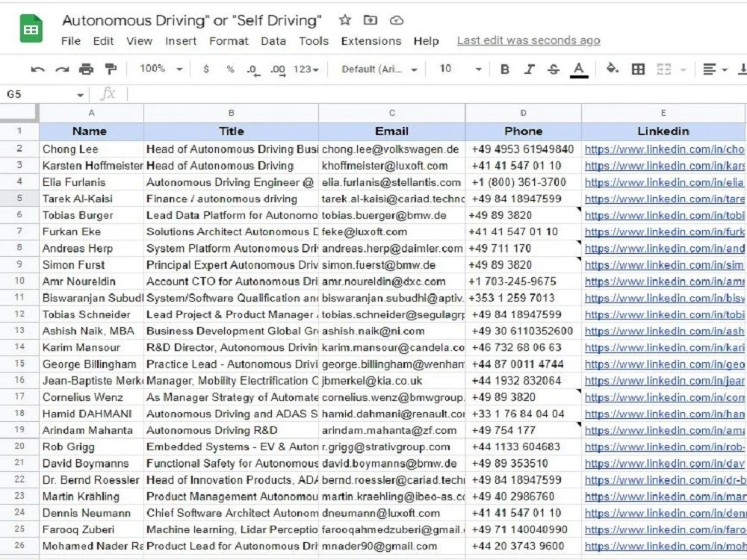Open Dr. Bernd Roessler's LinkedIn link
This screenshot has height=560, width=747.
(x=664, y=480)
